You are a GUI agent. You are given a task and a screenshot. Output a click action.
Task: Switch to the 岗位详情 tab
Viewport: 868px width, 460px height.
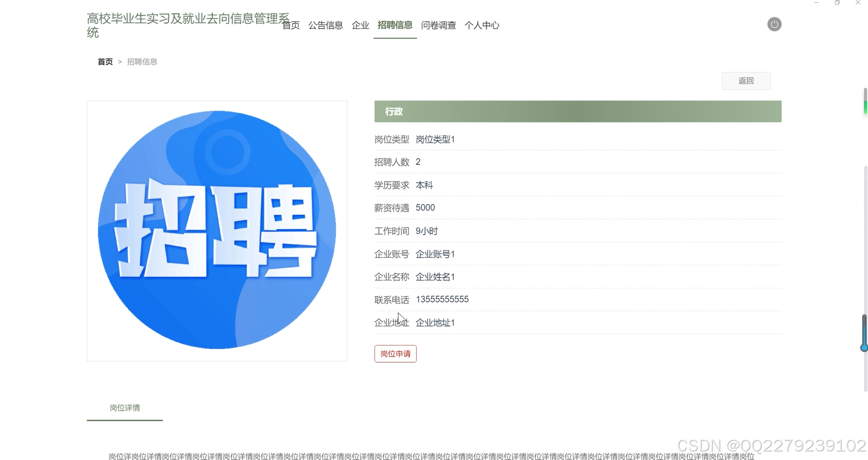click(124, 407)
